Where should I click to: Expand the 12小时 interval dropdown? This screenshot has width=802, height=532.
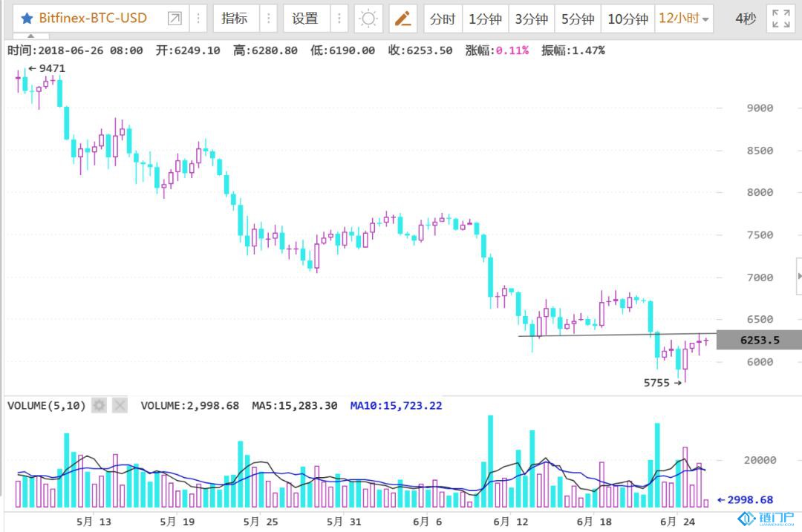coord(684,19)
